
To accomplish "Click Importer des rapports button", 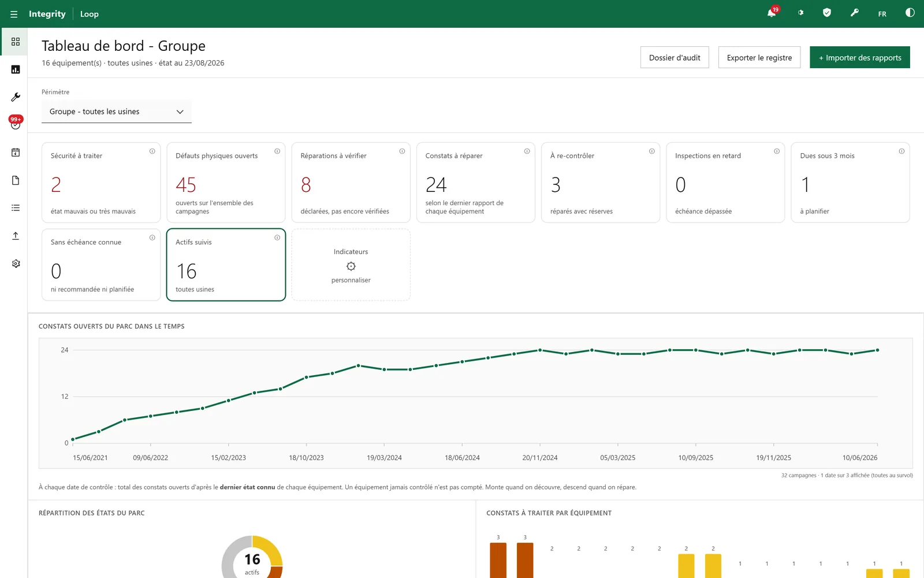I will pyautogui.click(x=860, y=57).
